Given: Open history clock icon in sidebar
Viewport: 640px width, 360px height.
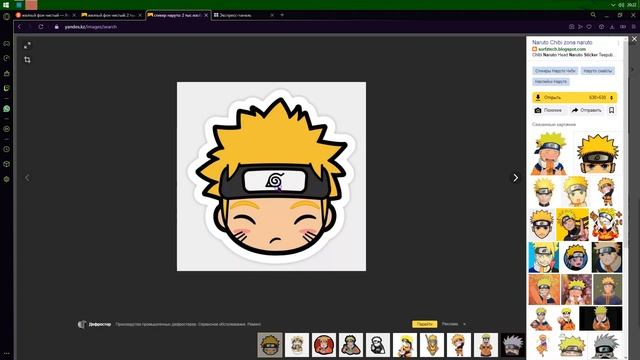Looking at the screenshot, I should (x=7, y=149).
